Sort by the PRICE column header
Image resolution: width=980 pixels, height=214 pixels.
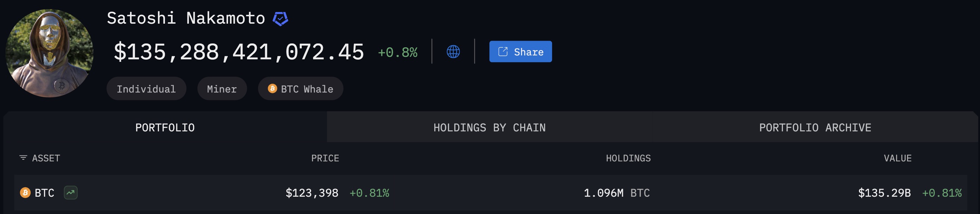325,158
